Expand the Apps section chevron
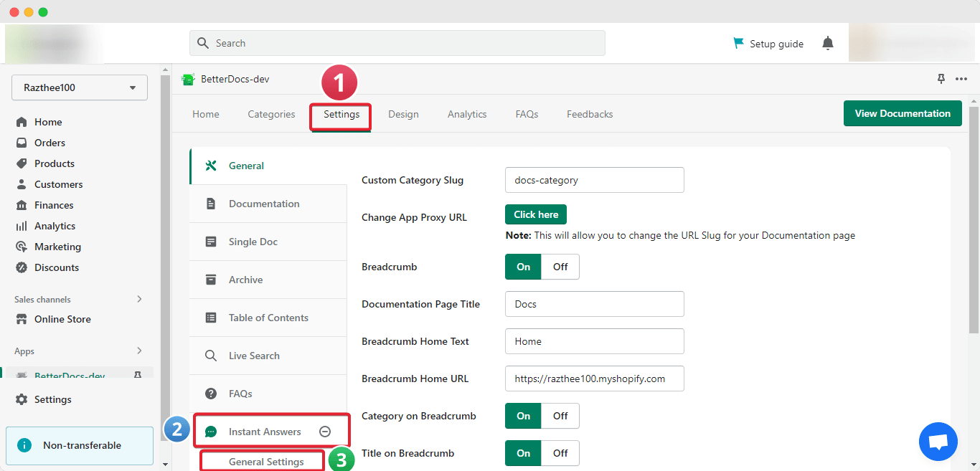This screenshot has height=471, width=980. point(139,351)
